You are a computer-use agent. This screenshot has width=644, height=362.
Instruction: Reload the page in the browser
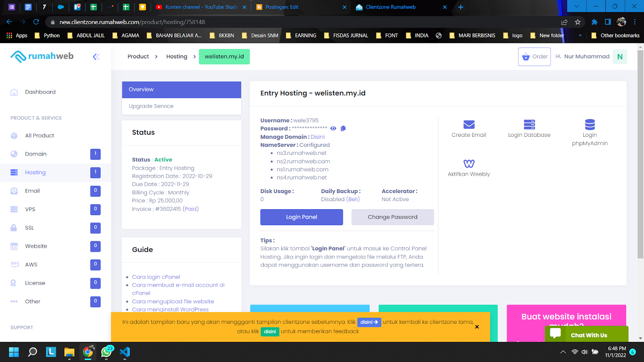36,22
